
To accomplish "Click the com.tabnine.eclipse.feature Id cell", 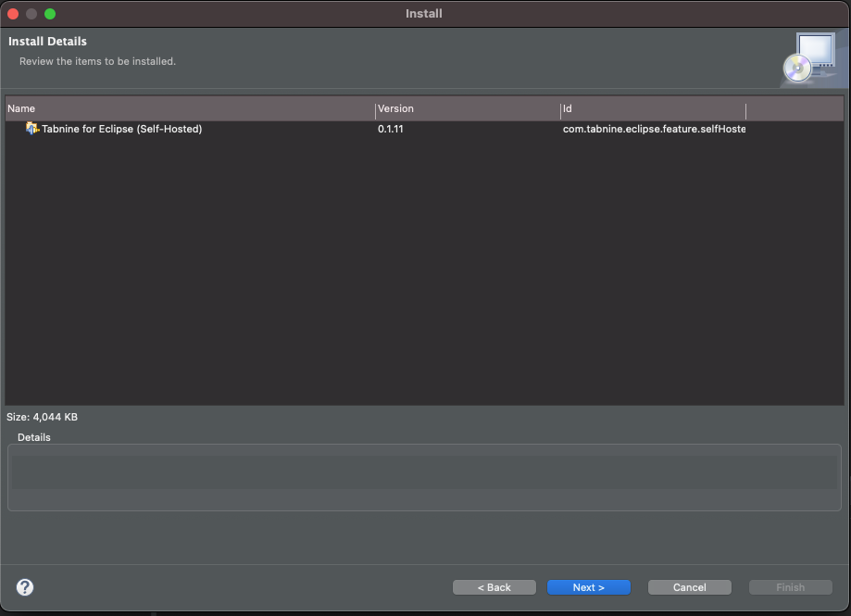I will tap(653, 130).
